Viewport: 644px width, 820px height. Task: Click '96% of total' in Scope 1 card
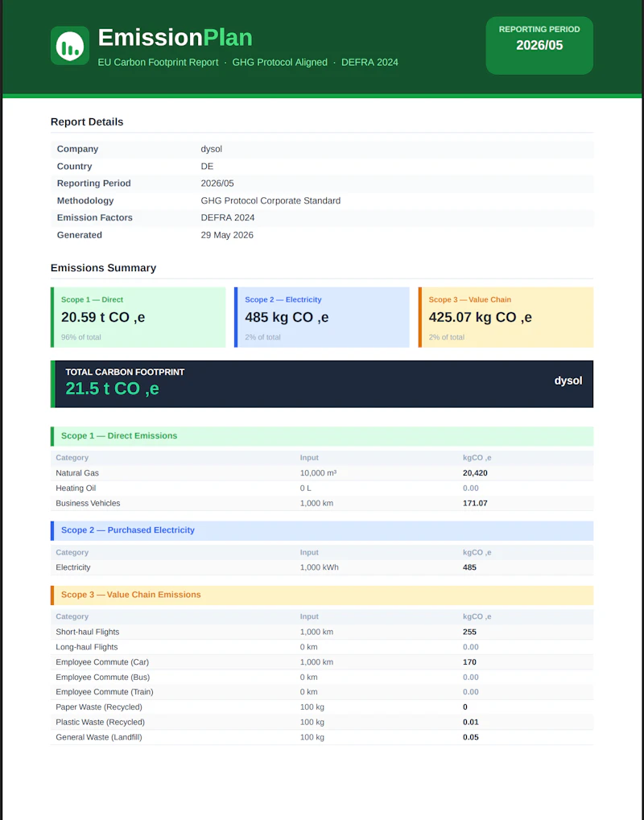[81, 337]
